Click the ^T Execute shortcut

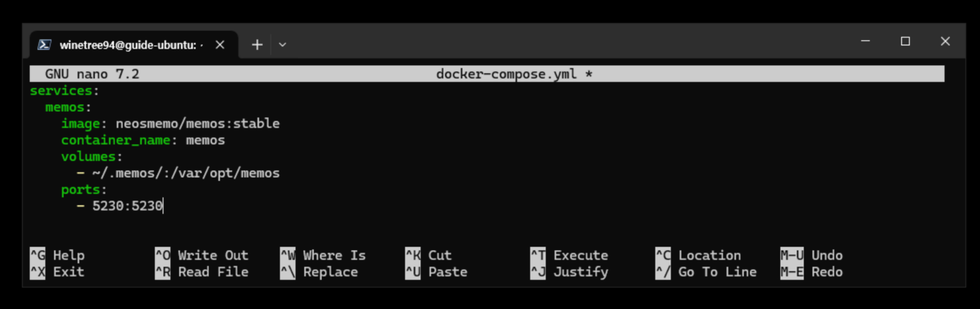[x=569, y=256]
